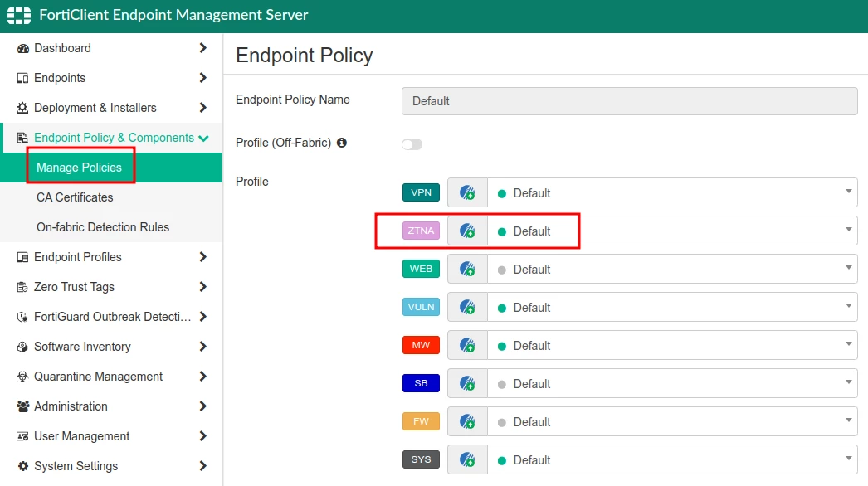Click the Administration users icon
The image size is (868, 486).
tap(22, 407)
